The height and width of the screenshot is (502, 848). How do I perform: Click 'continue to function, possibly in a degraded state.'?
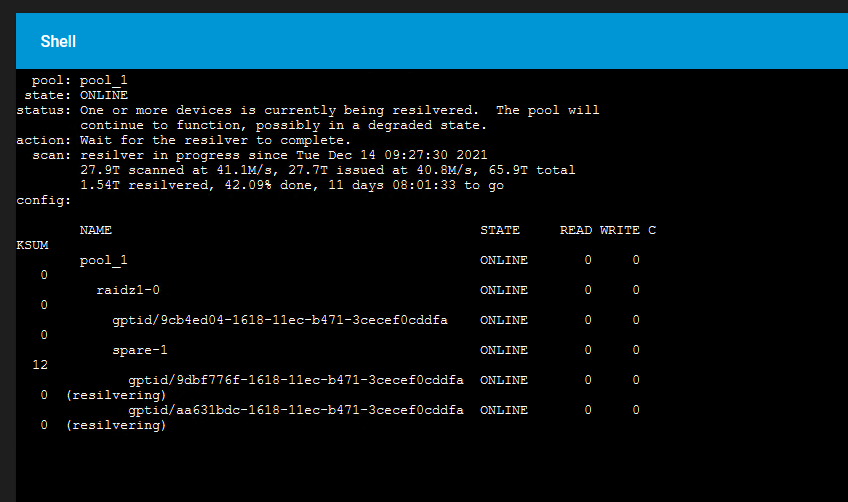(283, 126)
